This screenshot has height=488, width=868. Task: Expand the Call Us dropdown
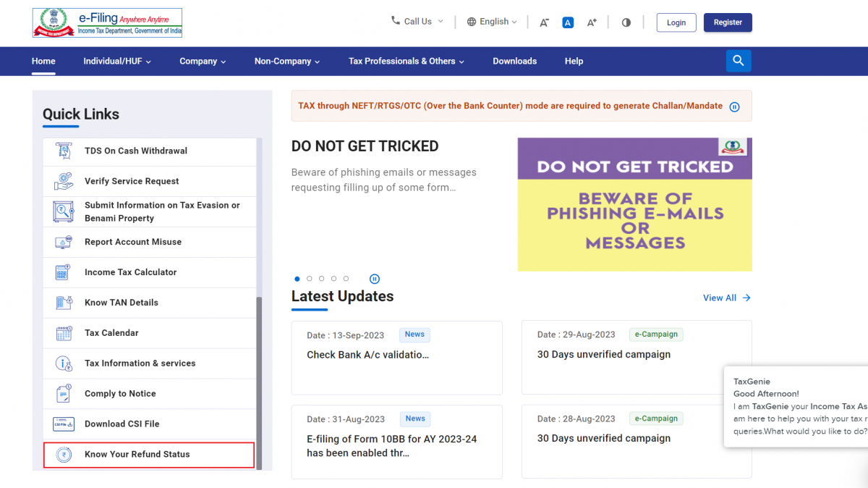[x=417, y=22]
